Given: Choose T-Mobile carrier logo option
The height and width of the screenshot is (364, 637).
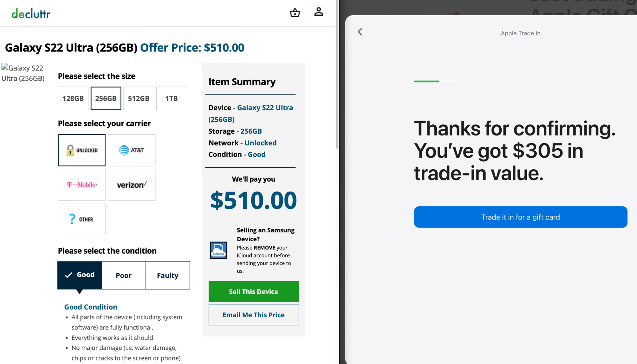Looking at the screenshot, I should 82,185.
